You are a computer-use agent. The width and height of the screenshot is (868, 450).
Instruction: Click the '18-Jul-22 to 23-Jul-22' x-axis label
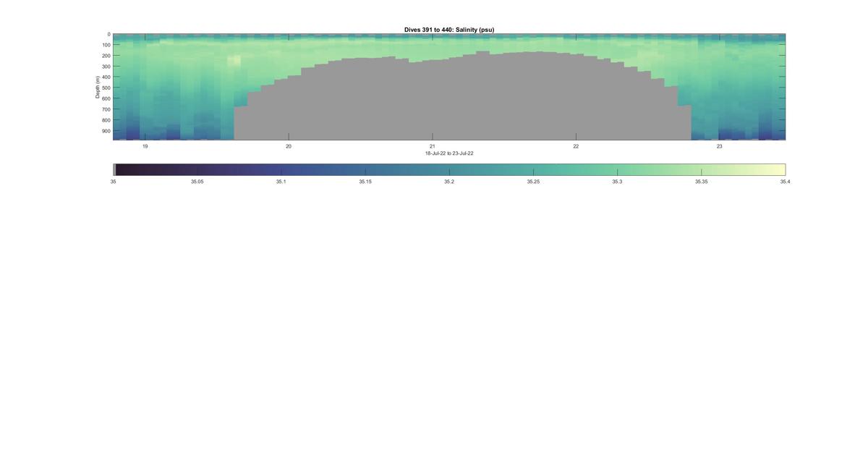point(449,153)
